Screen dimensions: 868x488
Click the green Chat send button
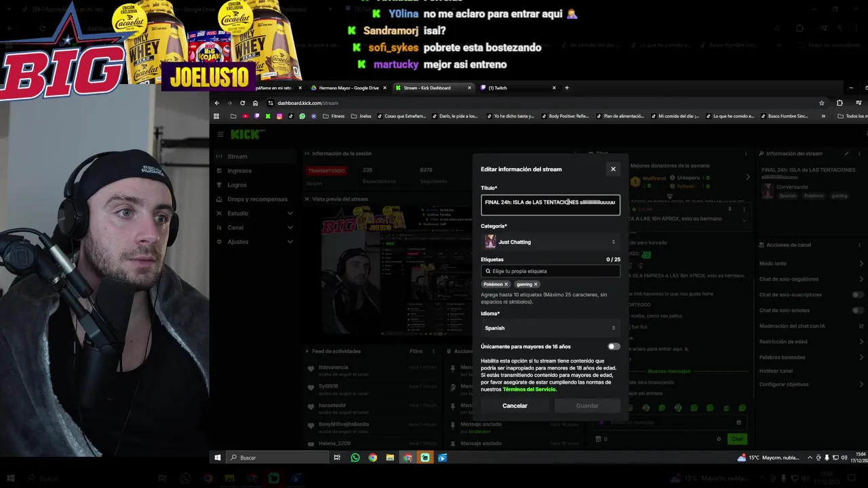point(737,439)
